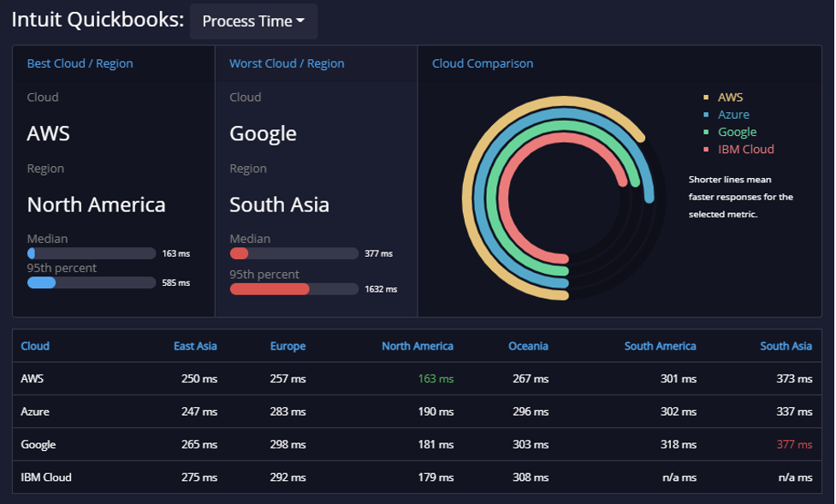The height and width of the screenshot is (504, 836).
Task: Sort table by Cloud column header
Action: click(35, 347)
